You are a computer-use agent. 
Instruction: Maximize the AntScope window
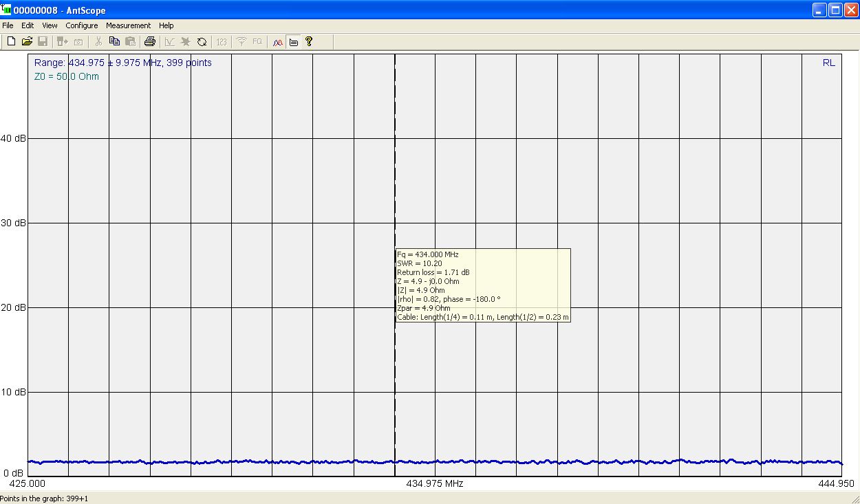(x=835, y=10)
